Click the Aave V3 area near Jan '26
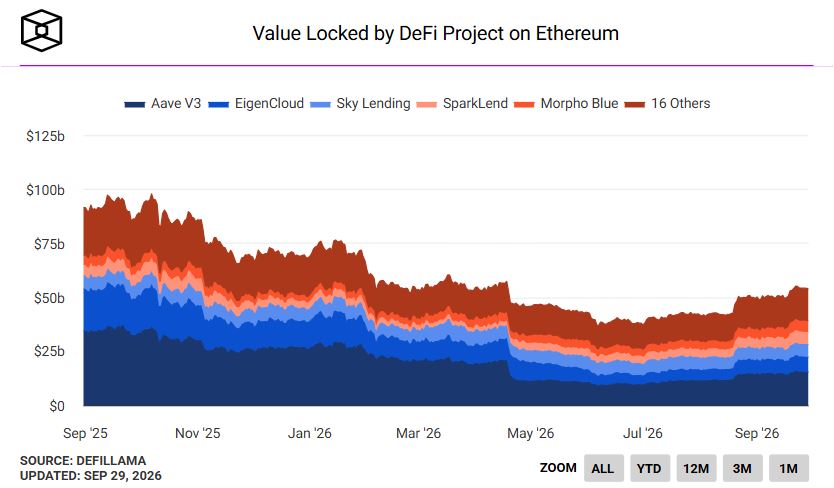The width and height of the screenshot is (834, 488). pos(310,378)
